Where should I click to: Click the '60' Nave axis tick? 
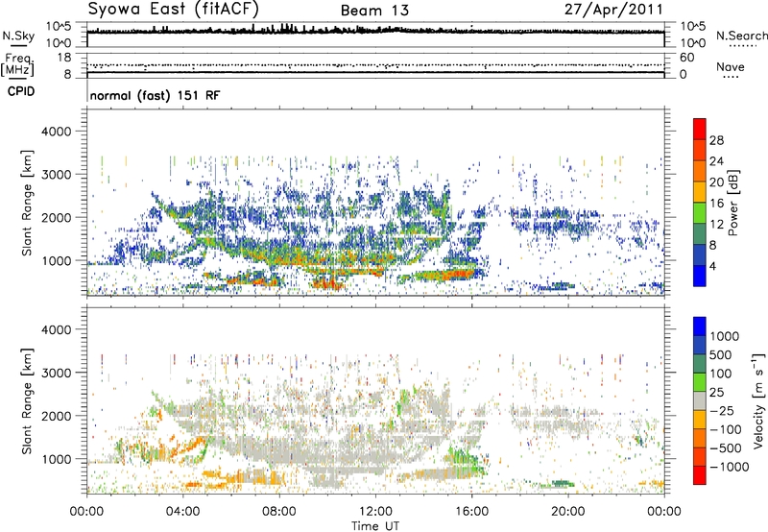(x=686, y=58)
